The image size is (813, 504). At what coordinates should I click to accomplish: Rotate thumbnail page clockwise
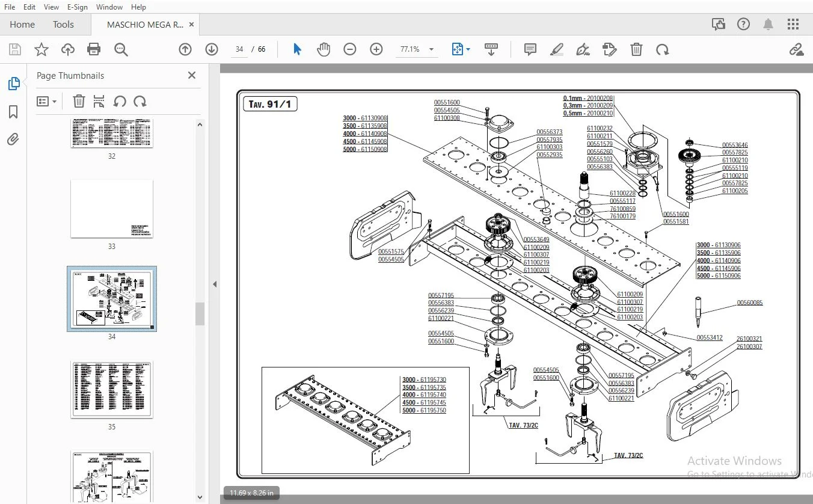[140, 102]
